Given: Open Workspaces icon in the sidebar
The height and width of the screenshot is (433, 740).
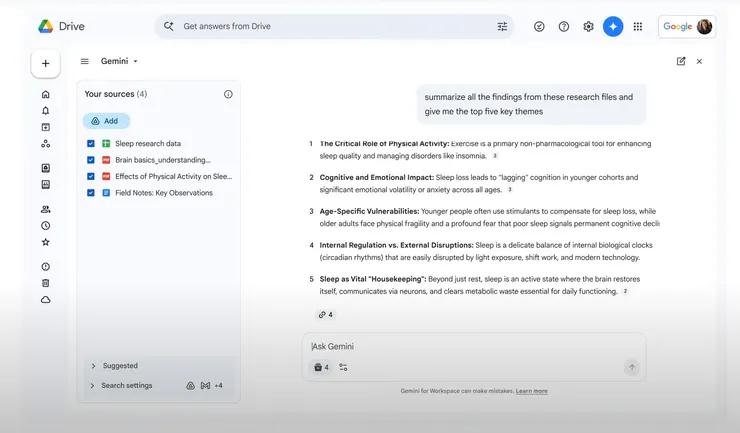Looking at the screenshot, I should (46, 127).
